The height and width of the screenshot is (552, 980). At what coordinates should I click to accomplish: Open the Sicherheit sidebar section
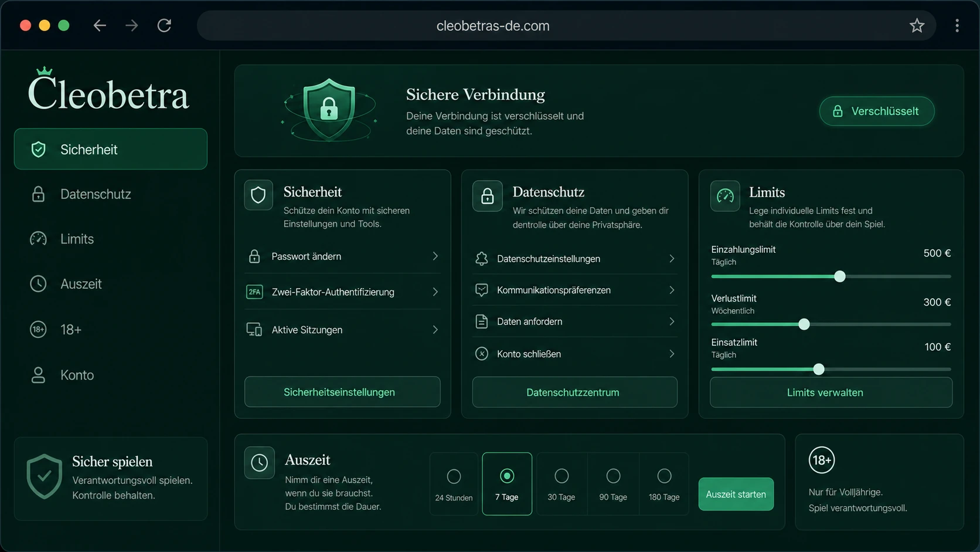tap(111, 149)
